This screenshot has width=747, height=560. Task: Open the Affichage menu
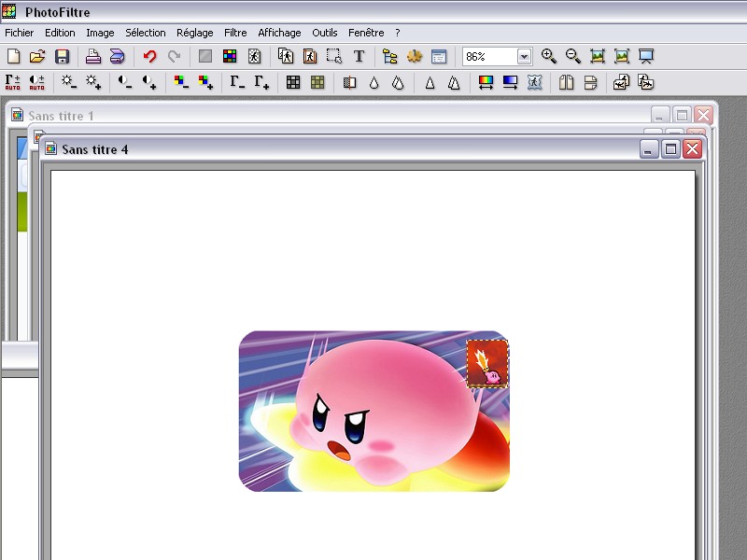[x=279, y=33]
